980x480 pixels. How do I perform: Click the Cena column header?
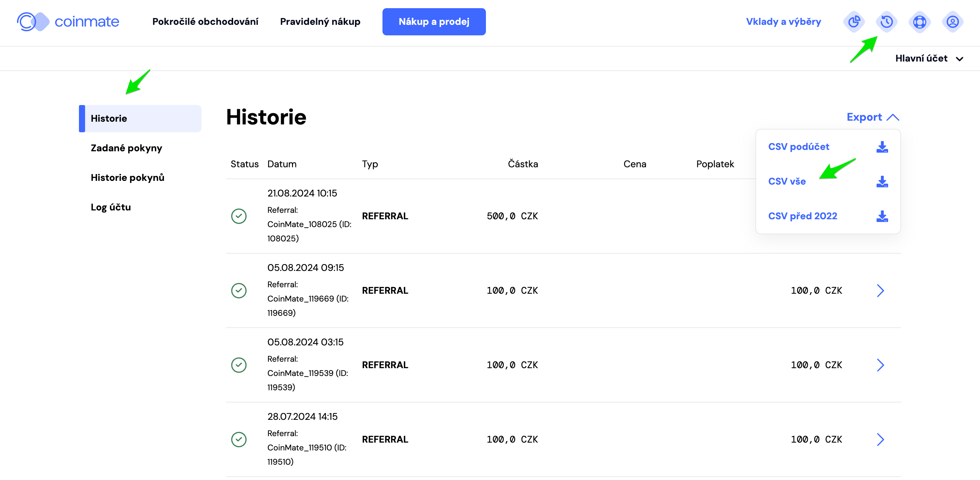[x=635, y=164]
